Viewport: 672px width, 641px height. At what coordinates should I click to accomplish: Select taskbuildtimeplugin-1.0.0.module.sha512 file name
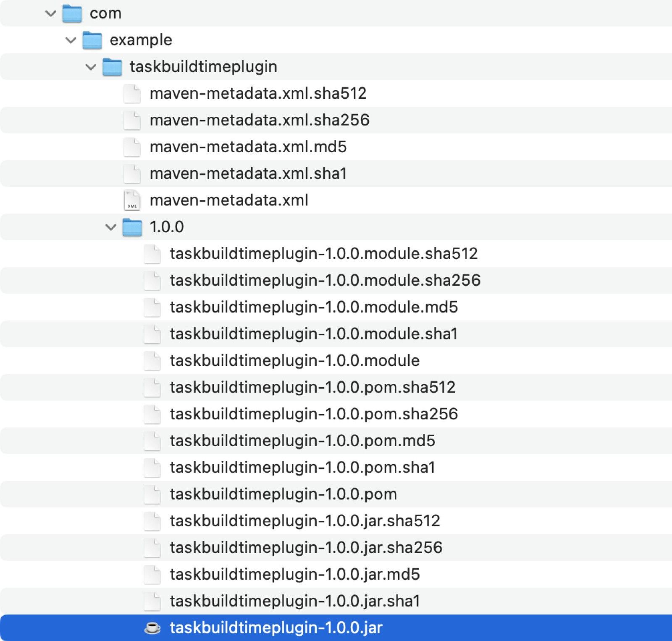tap(324, 254)
